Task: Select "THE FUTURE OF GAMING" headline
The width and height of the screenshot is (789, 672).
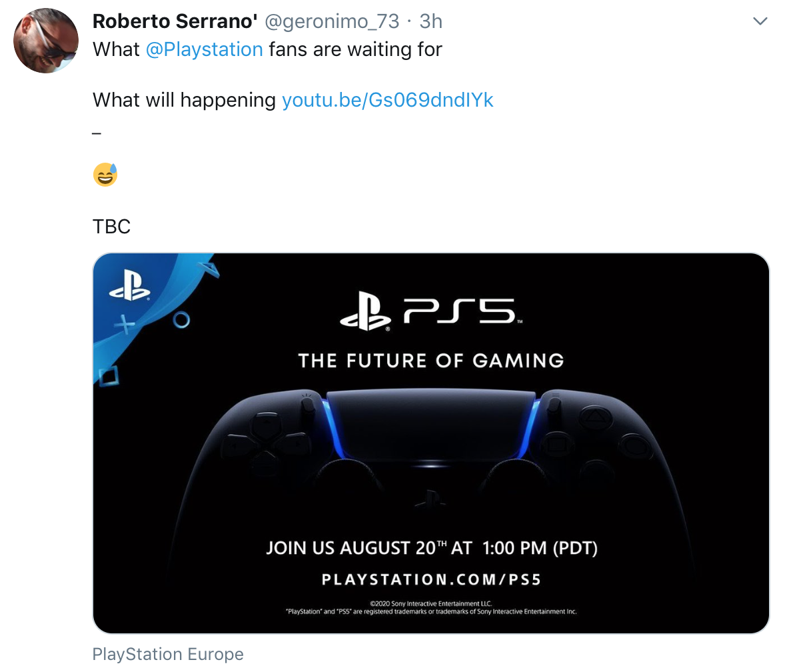Action: (x=431, y=361)
